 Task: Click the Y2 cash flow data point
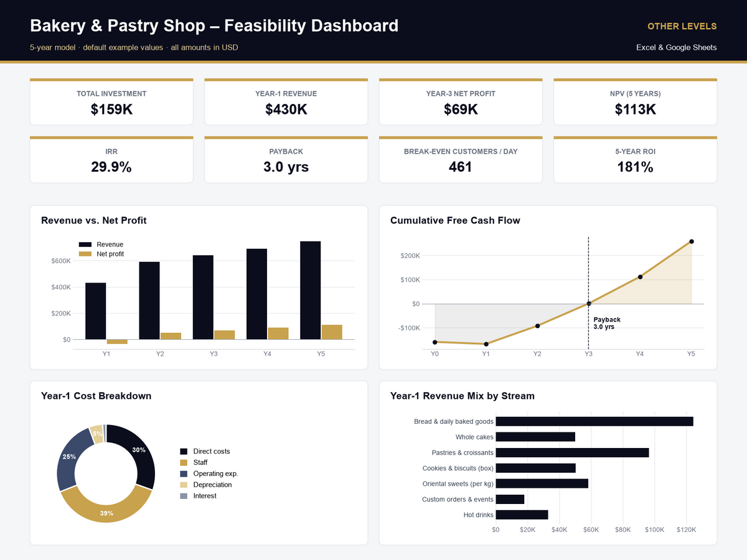[537, 325]
